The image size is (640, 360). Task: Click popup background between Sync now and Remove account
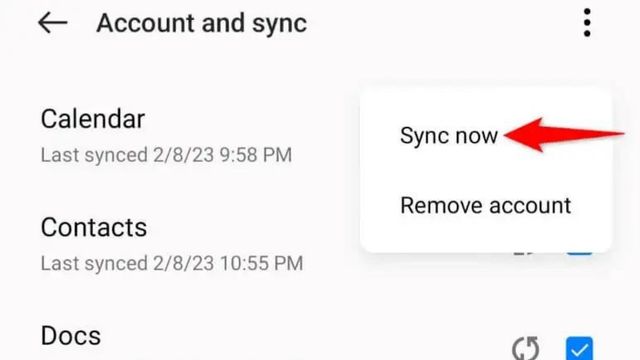click(x=486, y=171)
